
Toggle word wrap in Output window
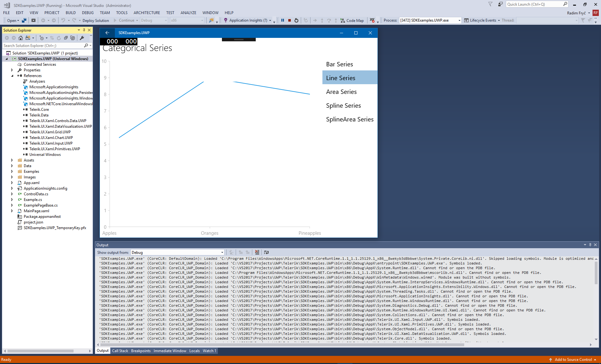pyautogui.click(x=266, y=252)
